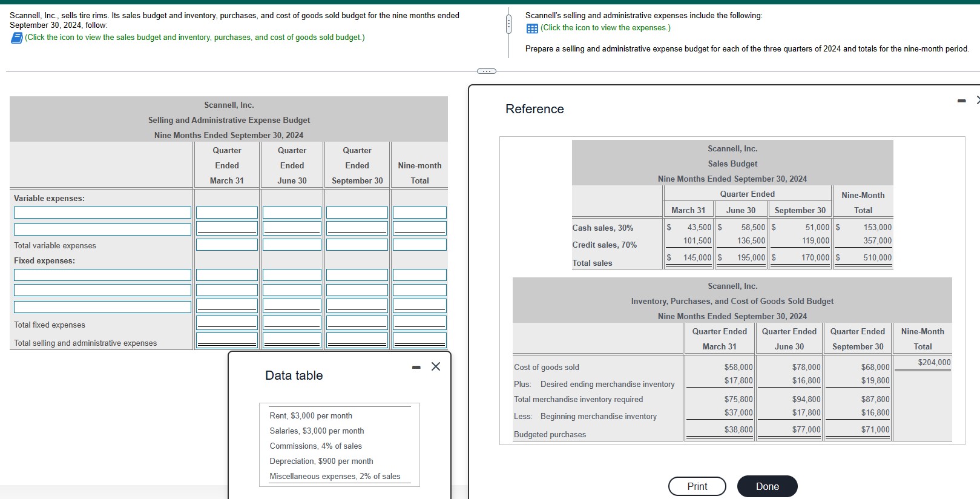Click 'Salaries, $3,000 per month' text
Screen dimensions: 980x499
pyautogui.click(x=317, y=431)
